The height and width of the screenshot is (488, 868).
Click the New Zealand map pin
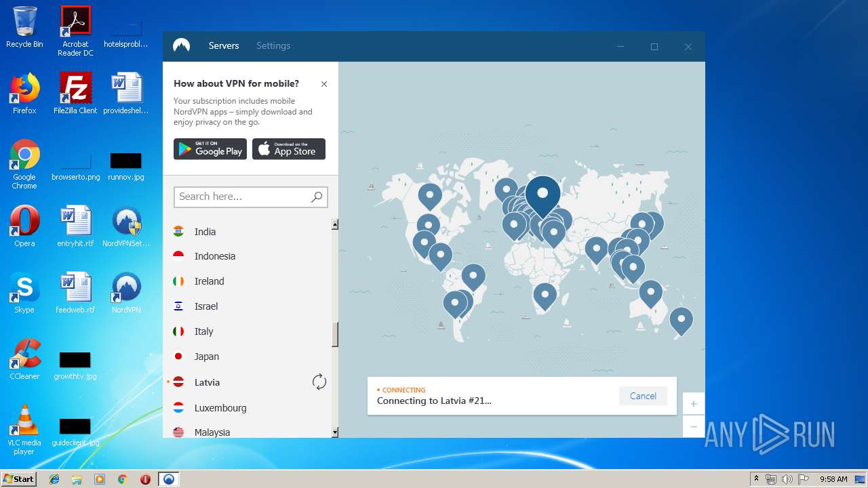coord(681,321)
